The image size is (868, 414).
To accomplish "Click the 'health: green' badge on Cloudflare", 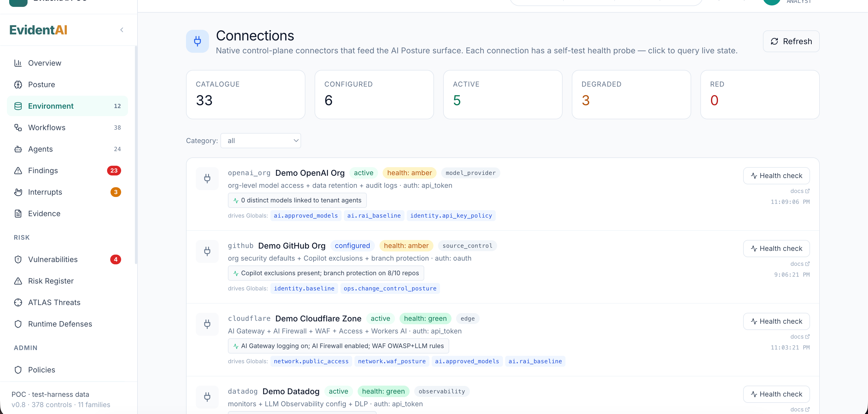I will pos(425,319).
